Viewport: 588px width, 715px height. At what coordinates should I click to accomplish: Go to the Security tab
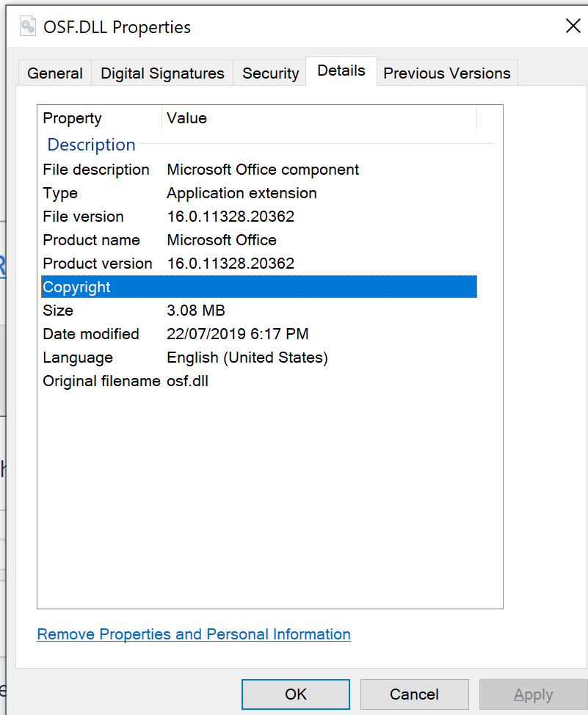270,73
